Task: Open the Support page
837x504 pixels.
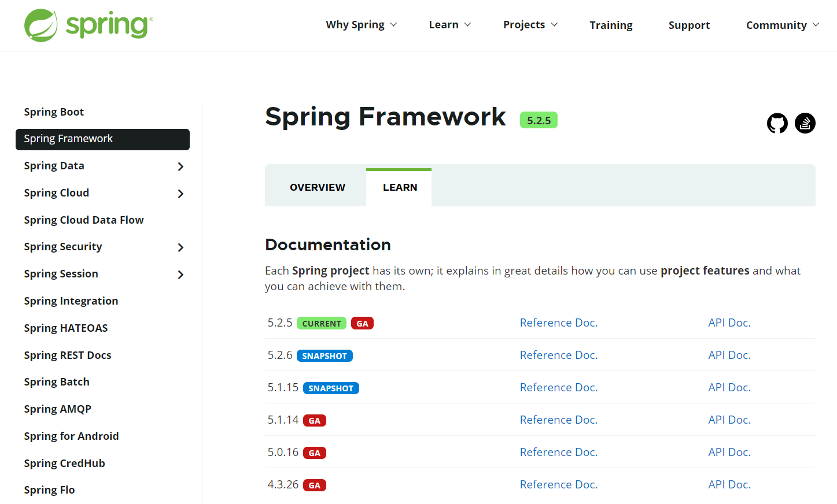Action: (689, 25)
